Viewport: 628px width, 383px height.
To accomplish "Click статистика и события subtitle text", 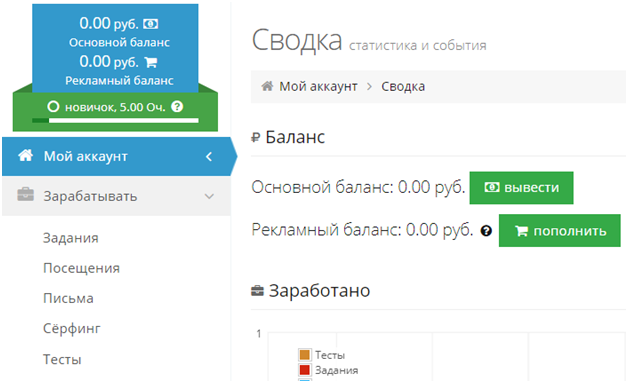I will [418, 46].
